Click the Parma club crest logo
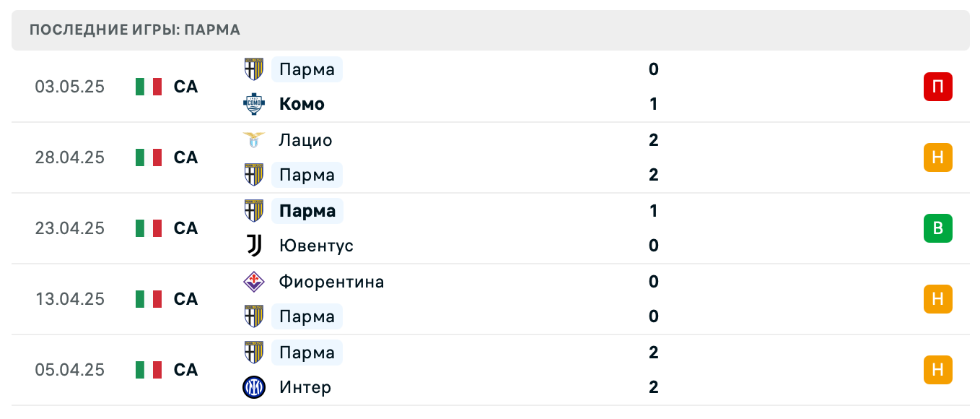This screenshot has height=419, width=980. click(x=253, y=69)
